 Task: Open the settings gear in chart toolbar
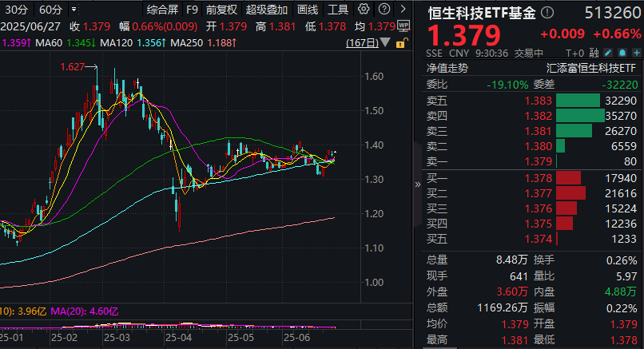pos(364,10)
